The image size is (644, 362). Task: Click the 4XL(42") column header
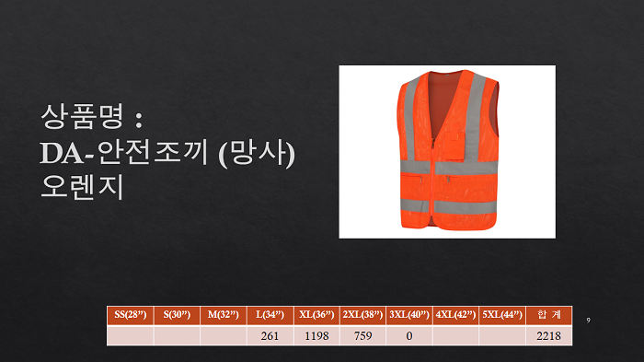456,316
